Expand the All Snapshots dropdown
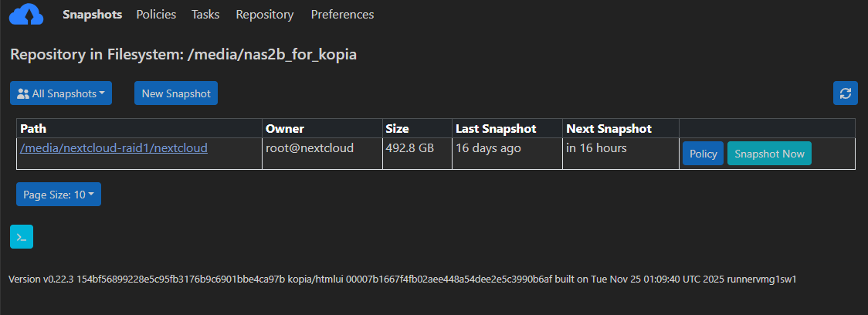 coord(61,93)
